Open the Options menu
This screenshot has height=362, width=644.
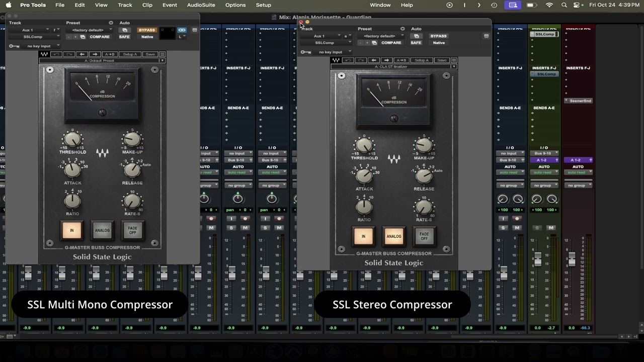235,5
